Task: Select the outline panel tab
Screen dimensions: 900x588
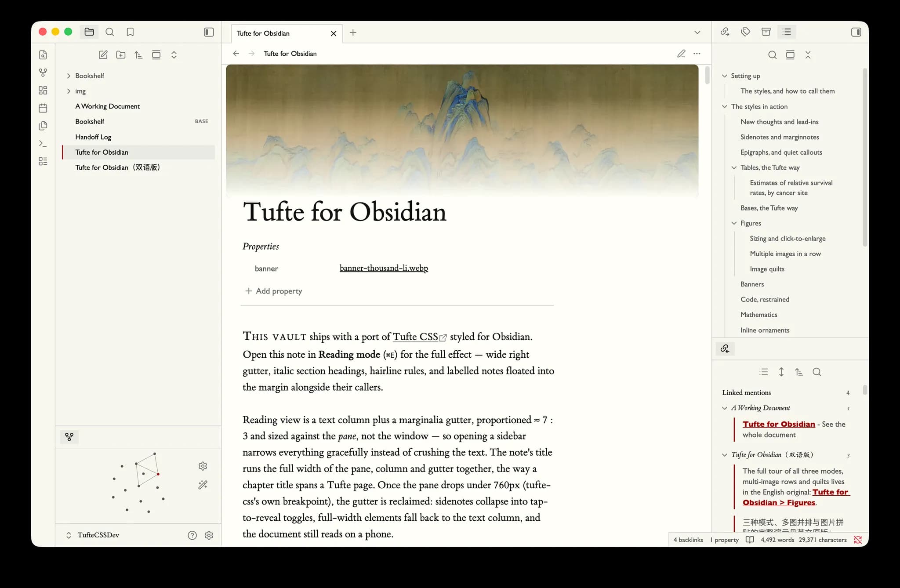Action: (787, 32)
